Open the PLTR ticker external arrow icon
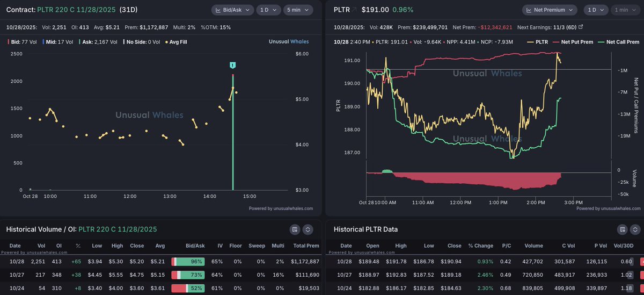Image resolution: width=644 pixels, height=295 pixels. (354, 10)
